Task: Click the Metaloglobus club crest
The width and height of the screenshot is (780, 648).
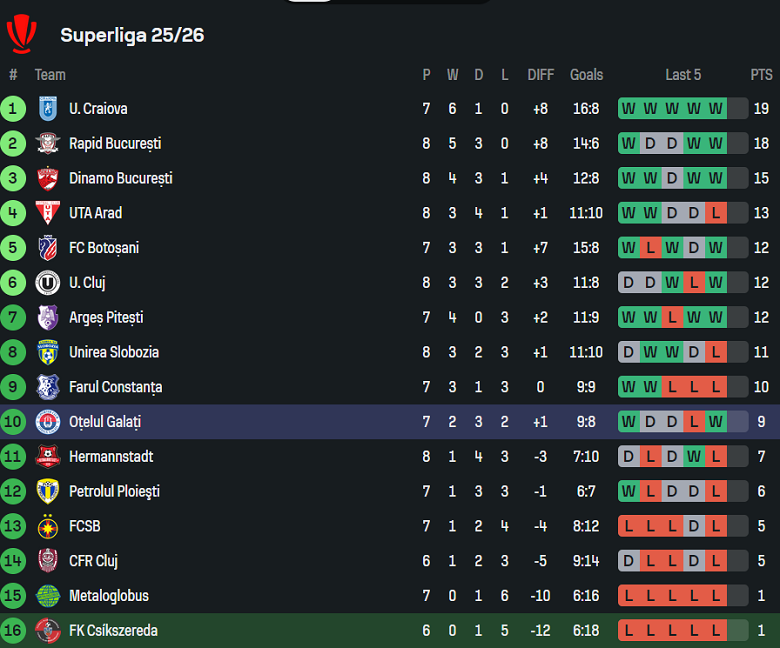Action: 47,596
